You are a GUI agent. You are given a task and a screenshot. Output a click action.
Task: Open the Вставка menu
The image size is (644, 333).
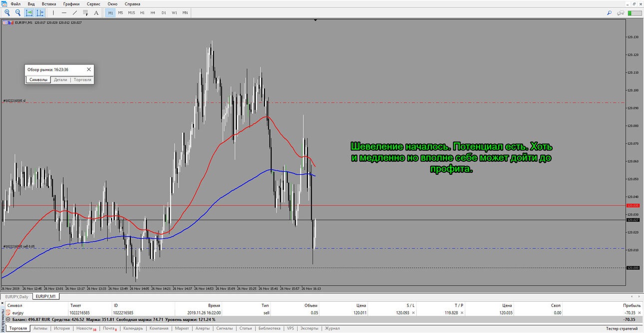pos(49,4)
